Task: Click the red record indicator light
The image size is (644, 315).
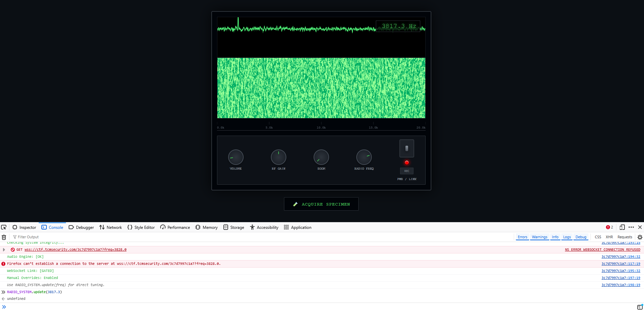Action: pyautogui.click(x=406, y=163)
